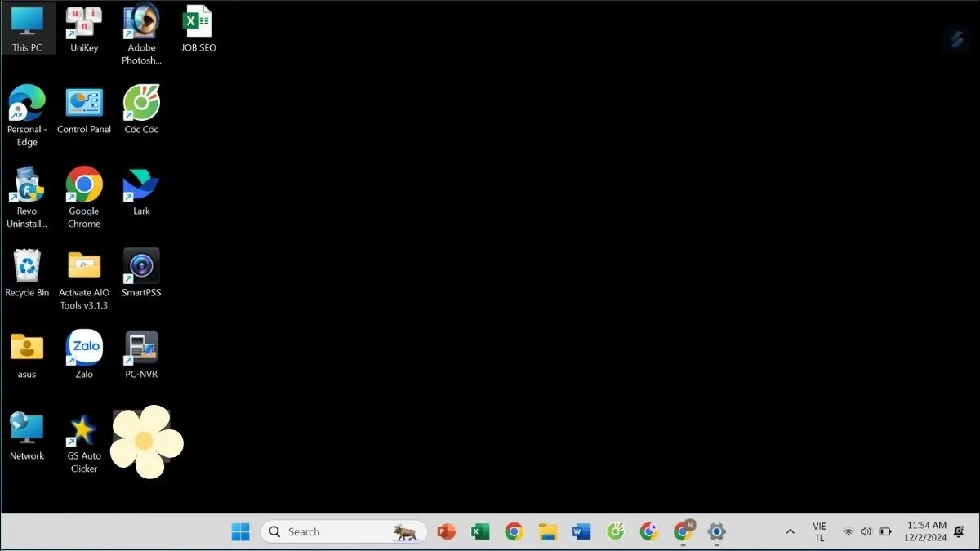This screenshot has width=980, height=551.
Task: Select the Control Panel desktop icon
Action: pyautogui.click(x=84, y=104)
